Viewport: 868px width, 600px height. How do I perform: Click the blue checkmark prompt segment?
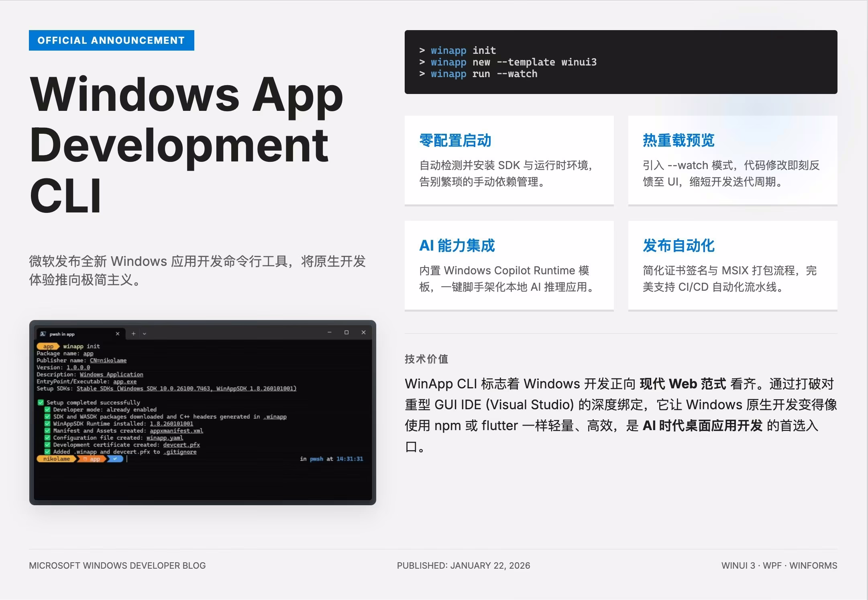pos(115,459)
